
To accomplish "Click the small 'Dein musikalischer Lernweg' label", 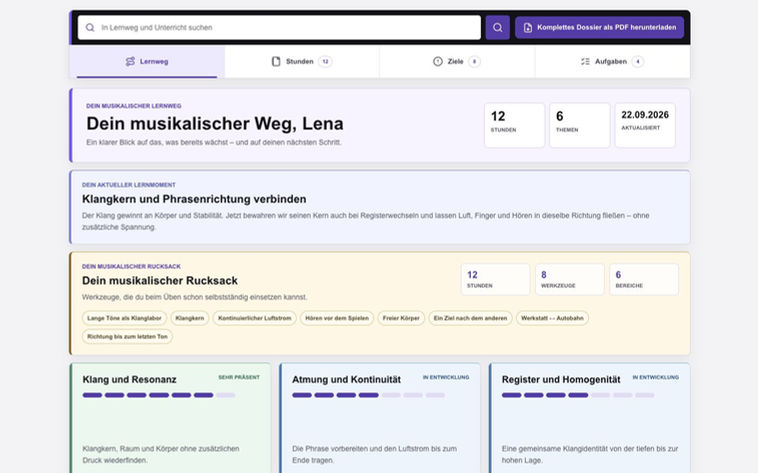I will click(x=134, y=106).
